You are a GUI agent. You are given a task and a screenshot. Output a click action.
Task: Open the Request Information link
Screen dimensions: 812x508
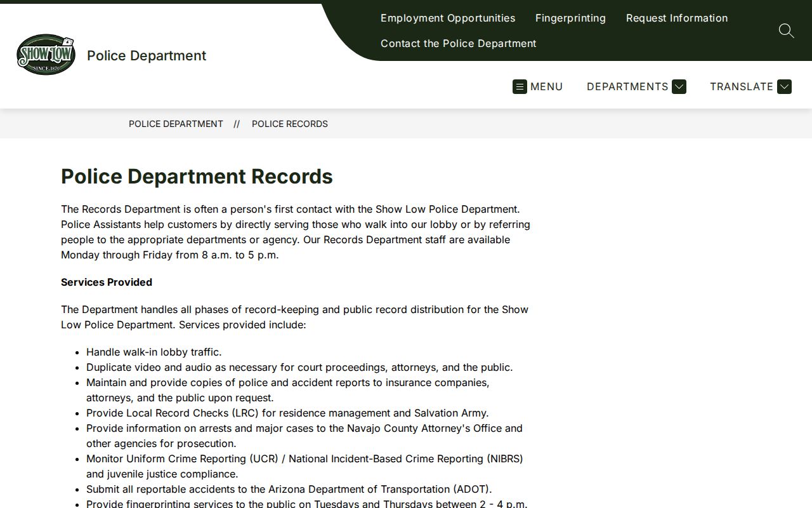(x=677, y=18)
